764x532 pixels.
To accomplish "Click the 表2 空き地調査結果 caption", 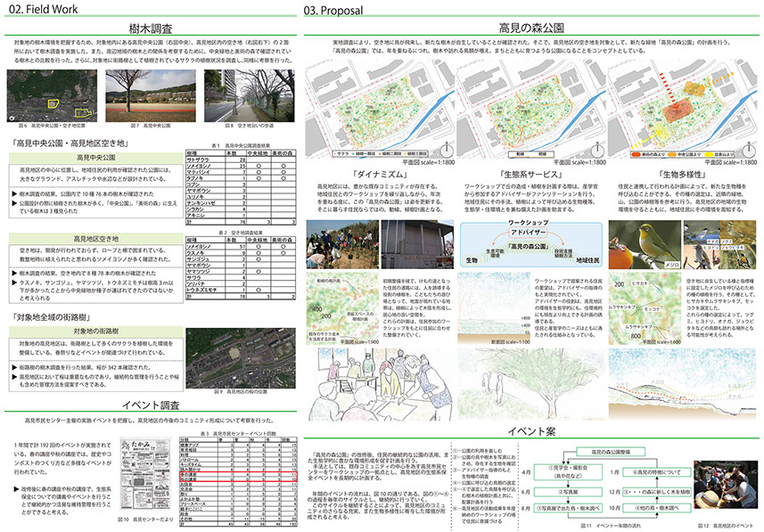I will tap(241, 233).
